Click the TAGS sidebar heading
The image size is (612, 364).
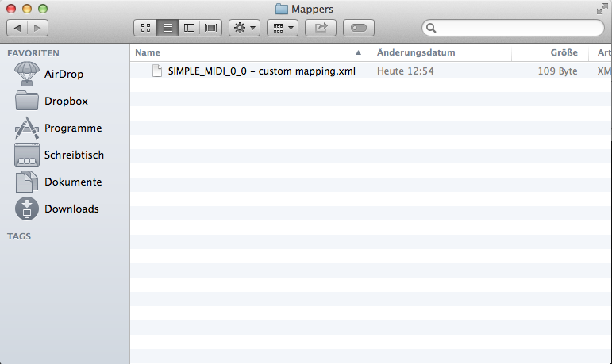pyautogui.click(x=19, y=236)
